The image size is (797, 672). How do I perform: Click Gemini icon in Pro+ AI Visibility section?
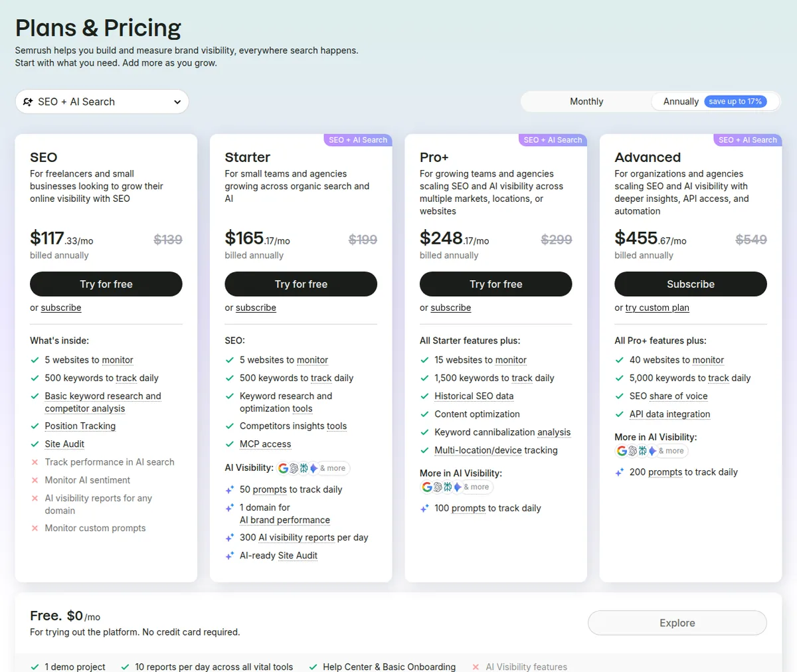(457, 487)
